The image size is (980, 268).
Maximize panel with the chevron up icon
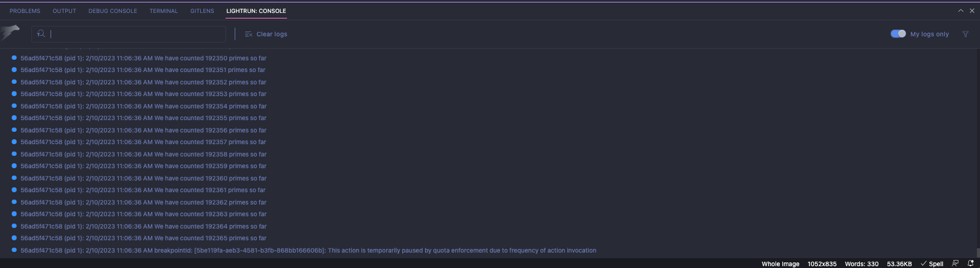960,10
